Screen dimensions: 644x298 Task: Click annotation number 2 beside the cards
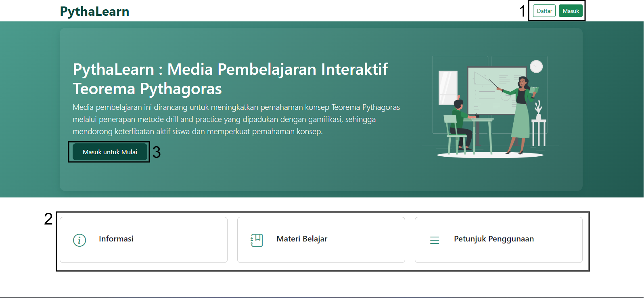click(x=48, y=219)
